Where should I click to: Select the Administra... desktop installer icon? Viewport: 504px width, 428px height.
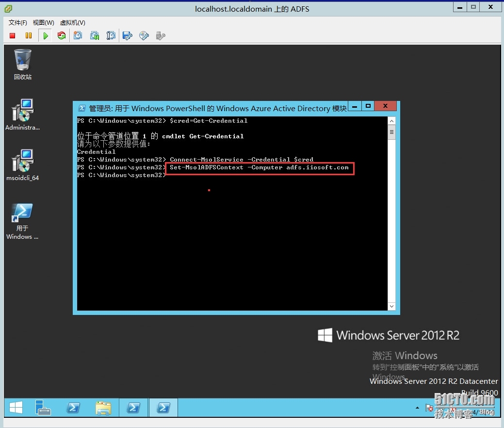point(22,115)
